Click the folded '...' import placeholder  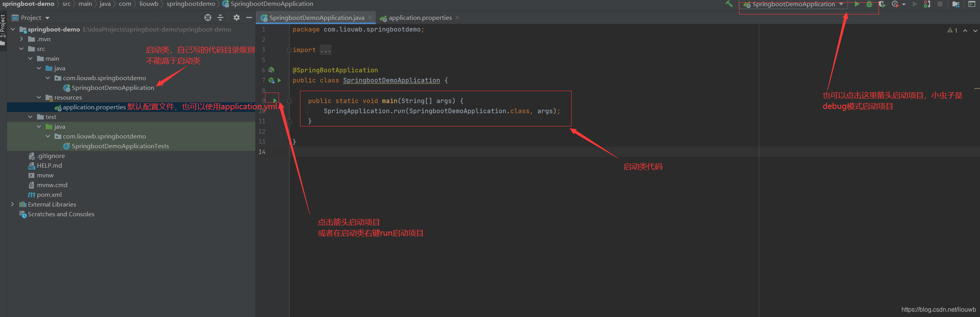point(325,50)
